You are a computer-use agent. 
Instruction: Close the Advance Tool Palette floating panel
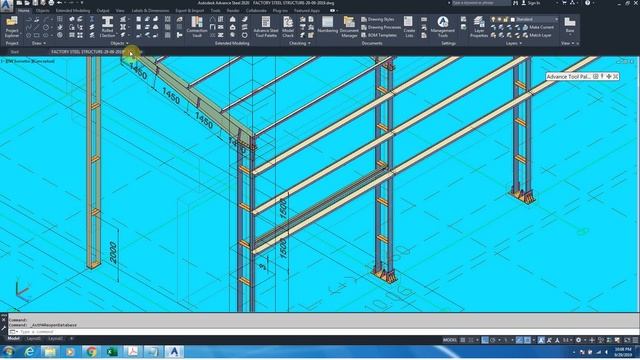(x=616, y=76)
